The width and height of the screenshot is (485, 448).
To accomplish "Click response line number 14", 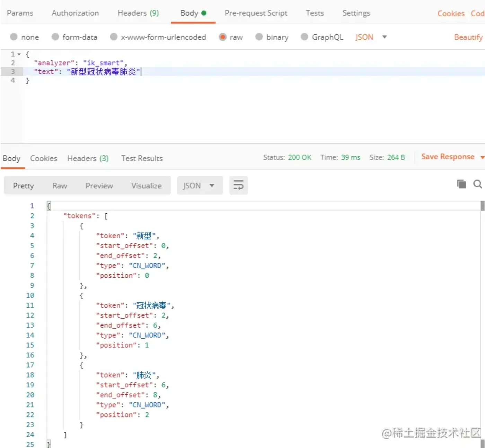I will click(30, 335).
